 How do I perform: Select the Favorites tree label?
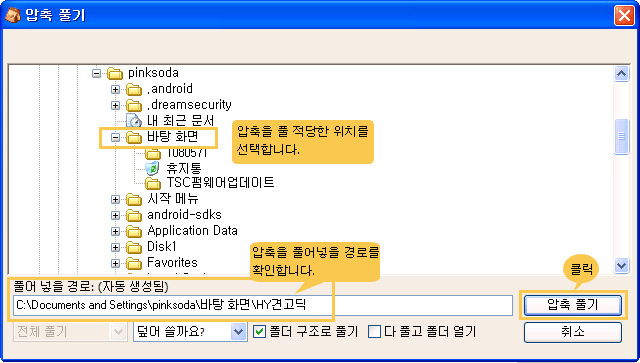coord(172,263)
